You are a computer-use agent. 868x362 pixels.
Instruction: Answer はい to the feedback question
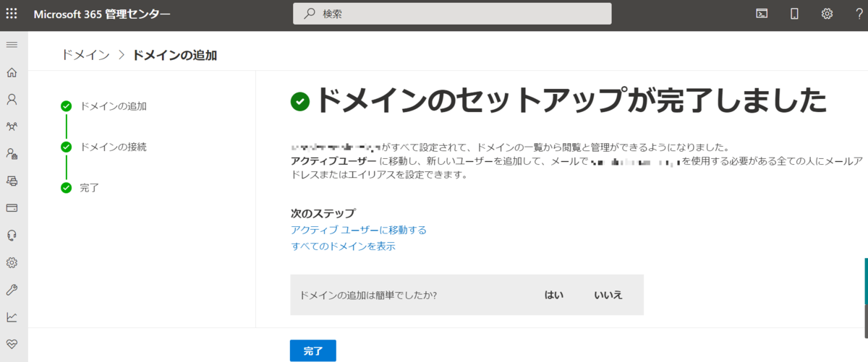tap(554, 295)
